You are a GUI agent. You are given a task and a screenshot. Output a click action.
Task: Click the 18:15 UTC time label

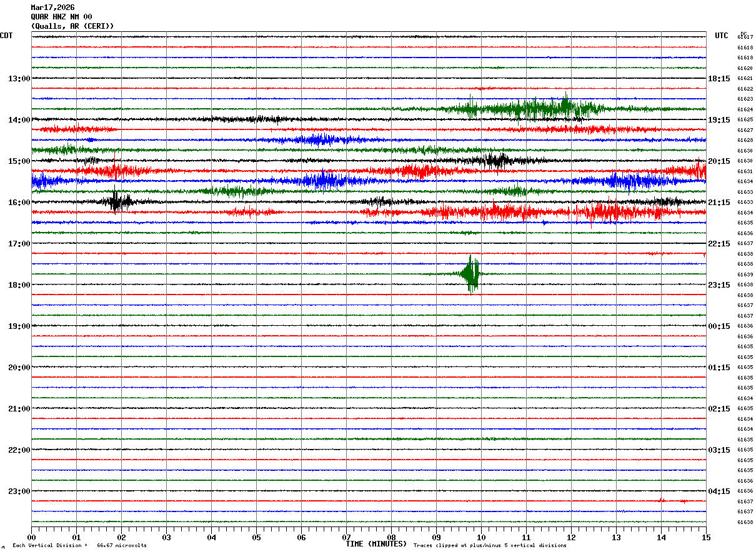point(719,79)
